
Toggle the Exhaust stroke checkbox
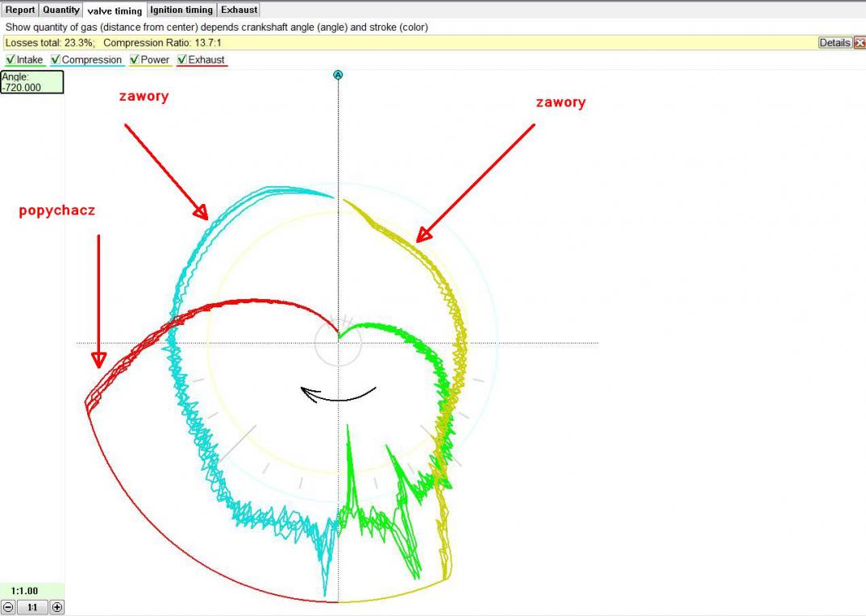[181, 60]
